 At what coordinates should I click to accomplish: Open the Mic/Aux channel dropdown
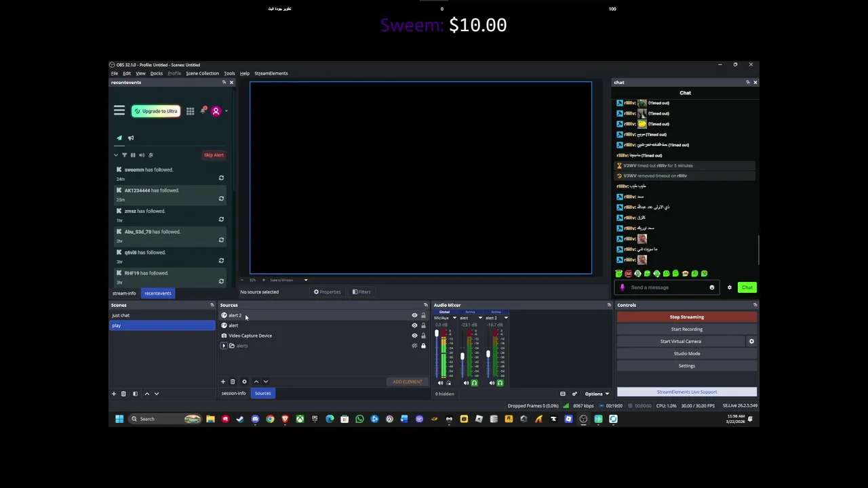point(454,318)
